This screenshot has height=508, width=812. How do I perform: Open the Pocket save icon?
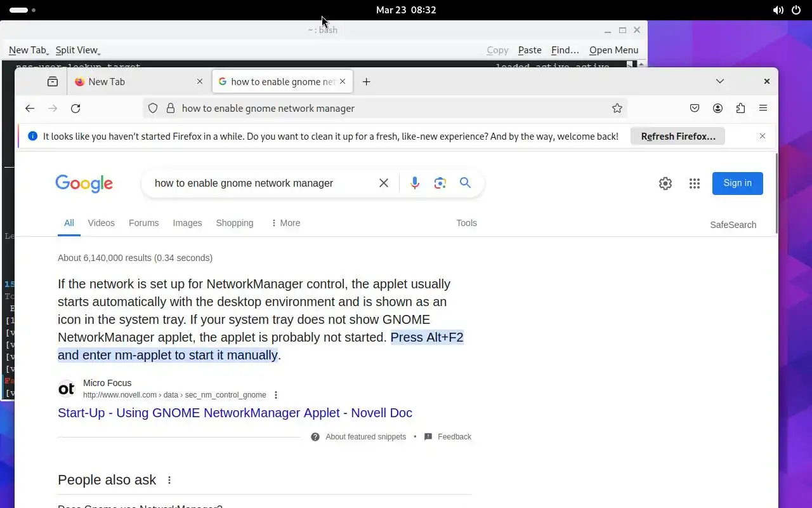[x=695, y=109]
